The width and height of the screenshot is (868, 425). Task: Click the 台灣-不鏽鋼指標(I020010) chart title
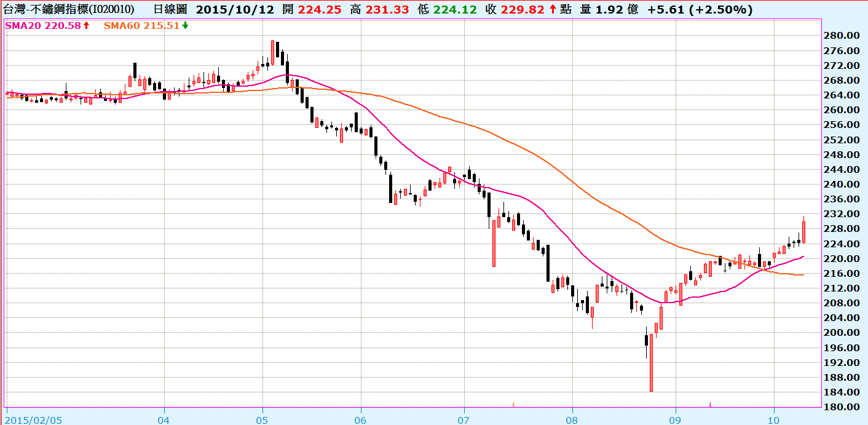click(x=69, y=10)
